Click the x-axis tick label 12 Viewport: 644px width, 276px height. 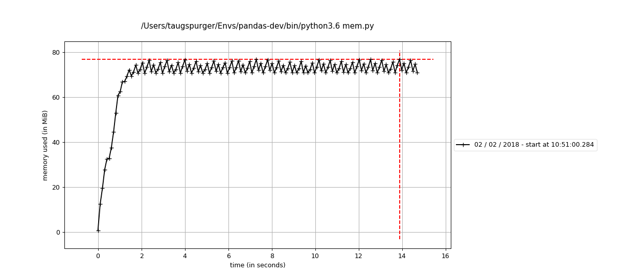(359, 256)
